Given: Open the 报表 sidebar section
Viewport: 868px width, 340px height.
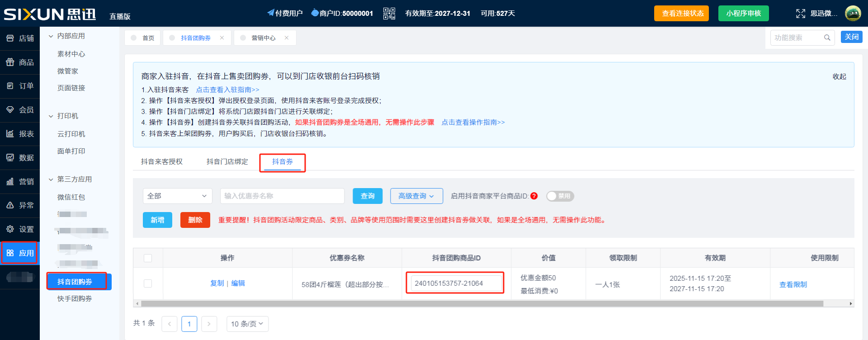Looking at the screenshot, I should click(20, 134).
